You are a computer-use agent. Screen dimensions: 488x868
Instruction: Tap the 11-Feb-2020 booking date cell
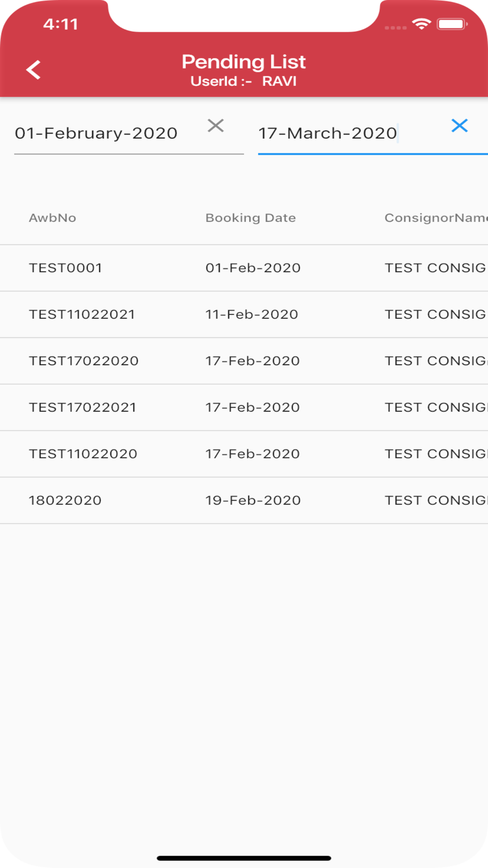coord(252,314)
